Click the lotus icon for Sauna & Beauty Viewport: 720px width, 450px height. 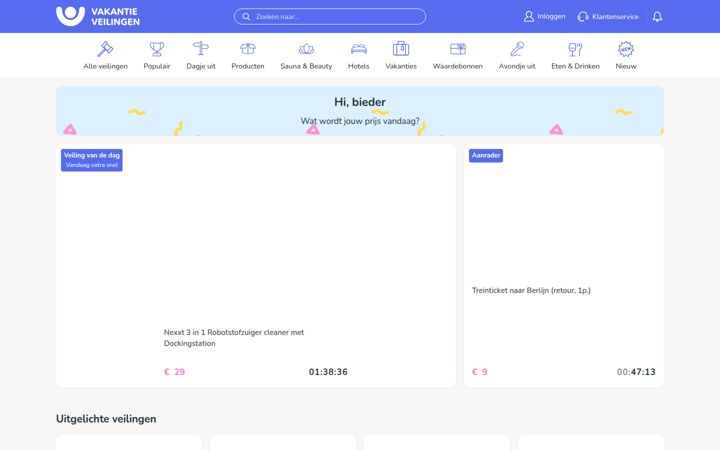tap(306, 49)
